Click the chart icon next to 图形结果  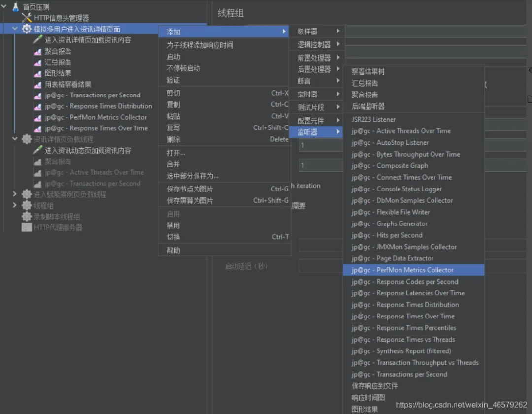[37, 73]
